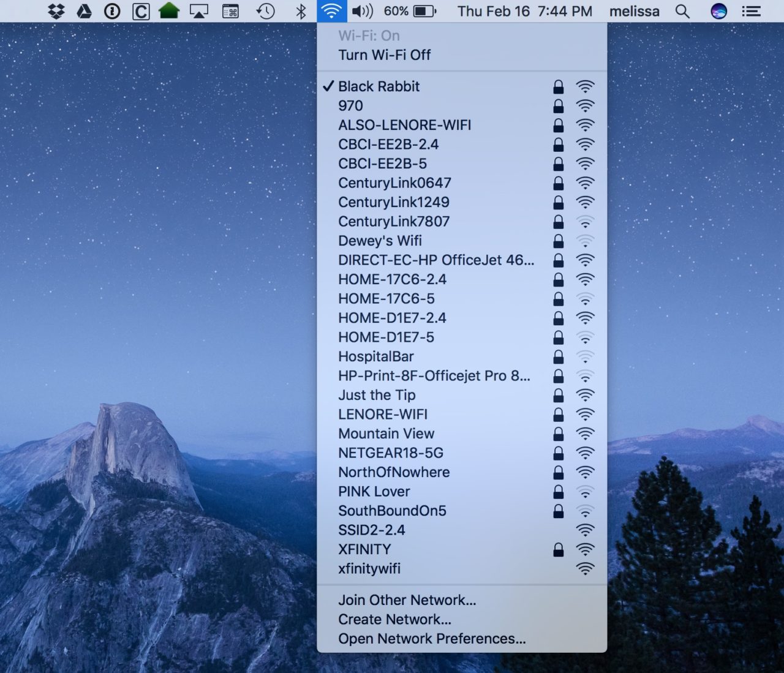Choose the CBCI-EE2B-2.4 network

[x=462, y=145]
